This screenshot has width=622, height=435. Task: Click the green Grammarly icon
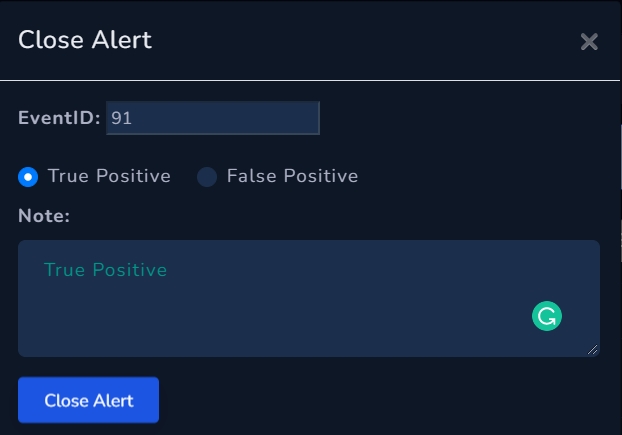[x=547, y=317]
